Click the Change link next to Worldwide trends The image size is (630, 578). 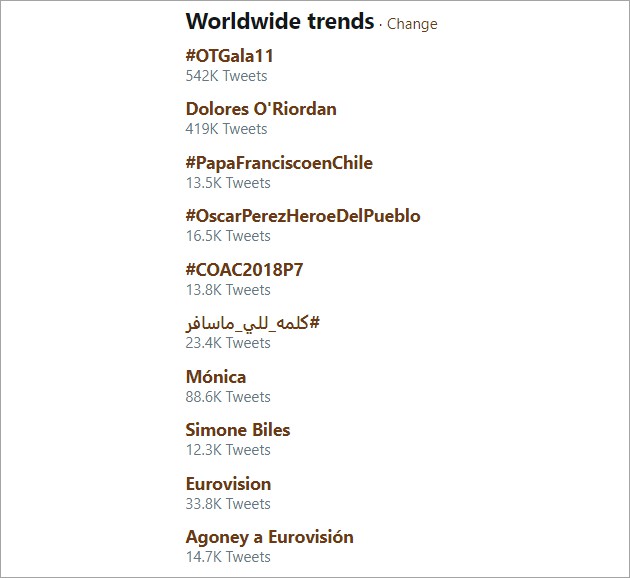412,24
